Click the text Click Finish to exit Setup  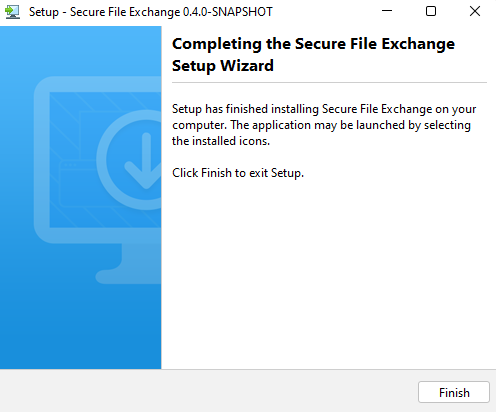(238, 173)
